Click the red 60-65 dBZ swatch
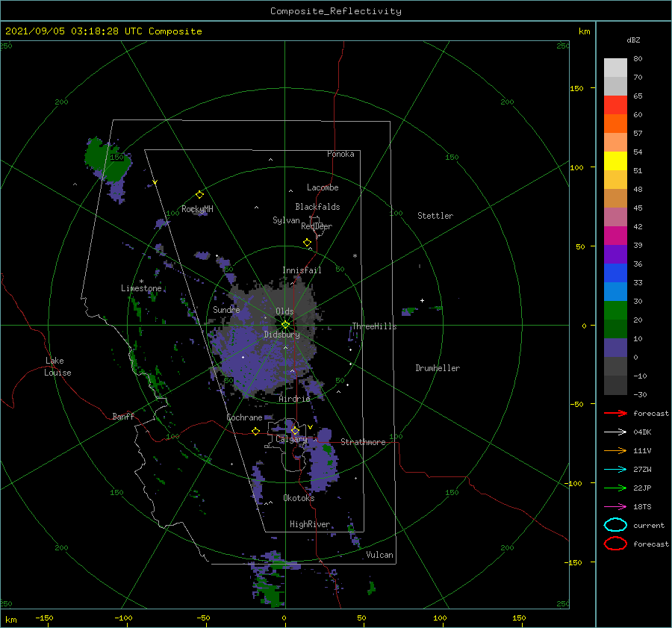Image resolution: width=672 pixels, height=628 pixels. (615, 105)
